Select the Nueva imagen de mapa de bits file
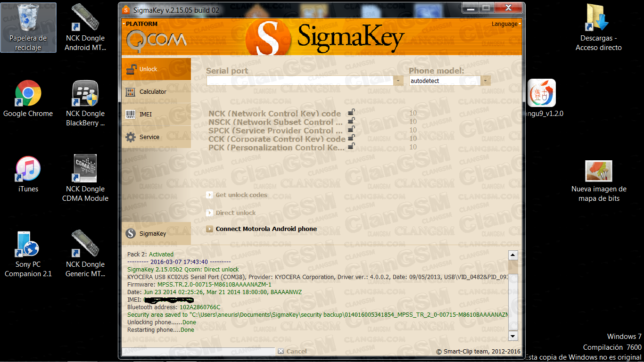 599,181
